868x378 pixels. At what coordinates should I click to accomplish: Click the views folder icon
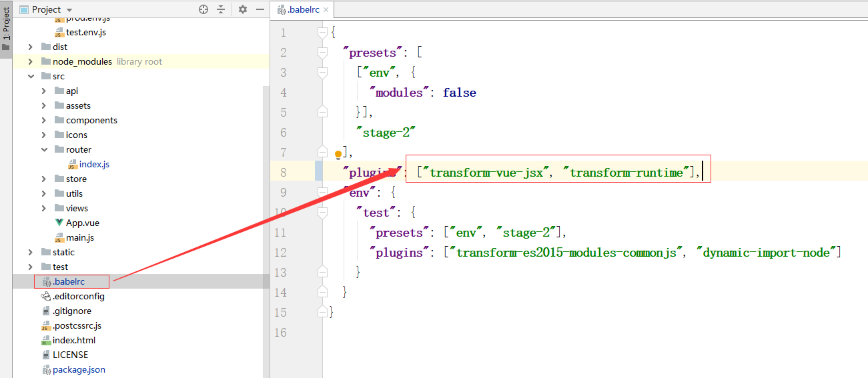[x=59, y=208]
